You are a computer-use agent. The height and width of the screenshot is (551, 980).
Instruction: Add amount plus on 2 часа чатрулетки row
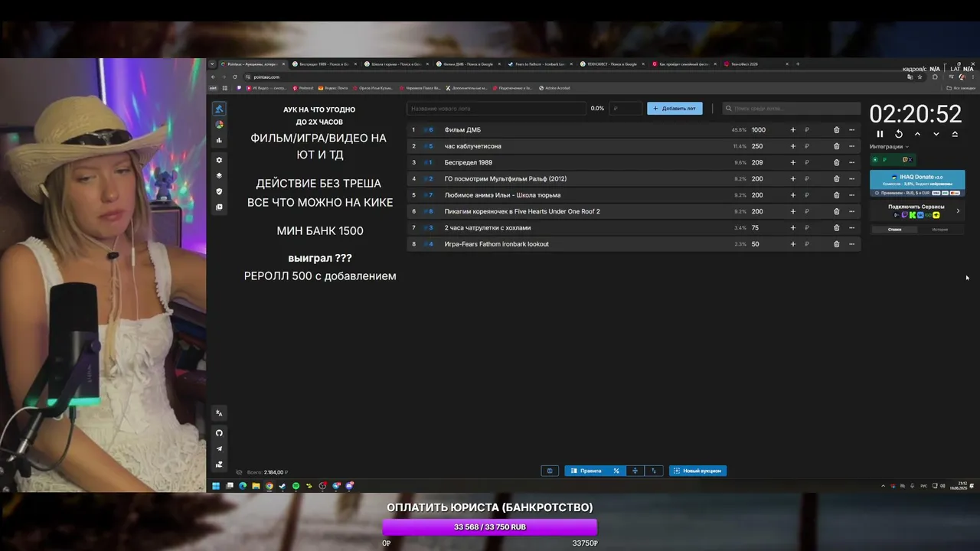[x=792, y=228]
